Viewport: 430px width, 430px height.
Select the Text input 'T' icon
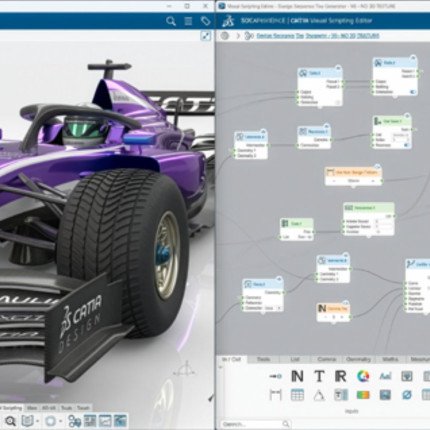click(x=319, y=376)
